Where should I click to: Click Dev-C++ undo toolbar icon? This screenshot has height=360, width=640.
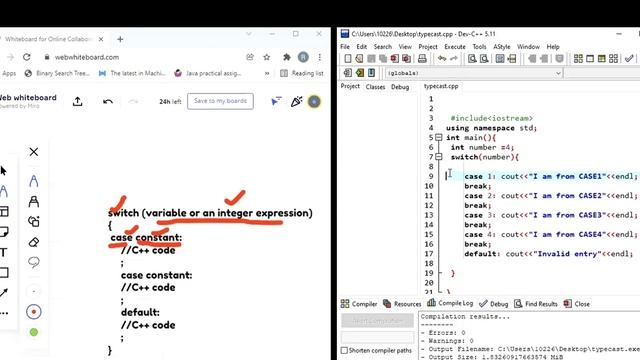pos(442,59)
